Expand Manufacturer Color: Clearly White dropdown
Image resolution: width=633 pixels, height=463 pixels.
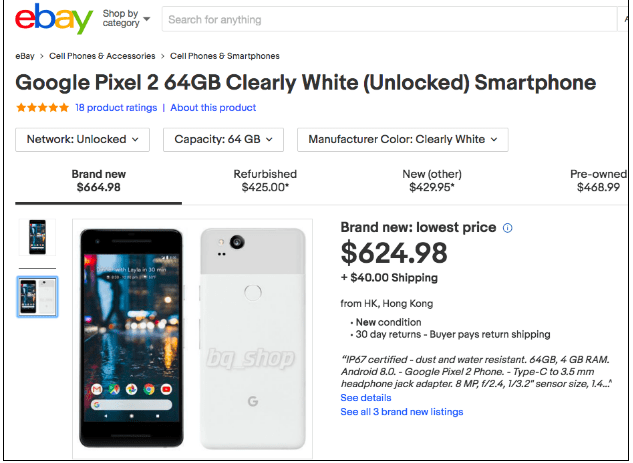(x=402, y=139)
